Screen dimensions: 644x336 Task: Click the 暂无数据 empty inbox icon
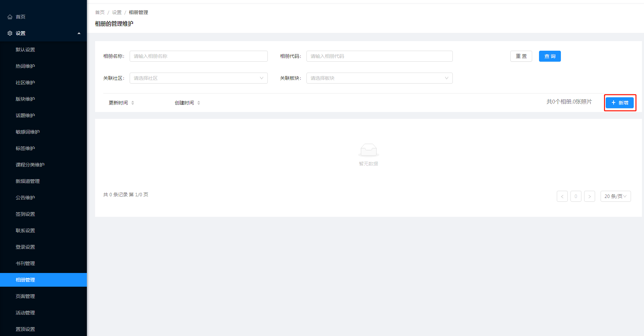coord(368,150)
